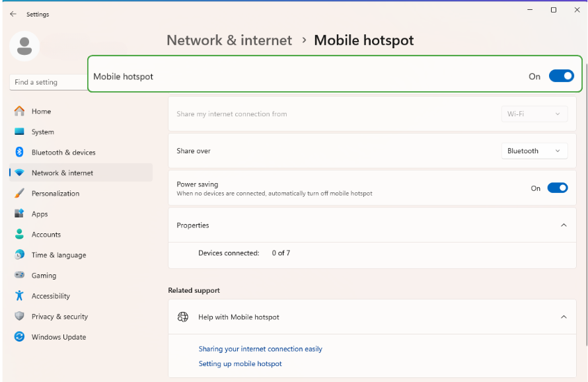Image resolution: width=588 pixels, height=382 pixels.
Task: Click the globe icon beside Help with Mobile hotspot
Action: (x=183, y=317)
